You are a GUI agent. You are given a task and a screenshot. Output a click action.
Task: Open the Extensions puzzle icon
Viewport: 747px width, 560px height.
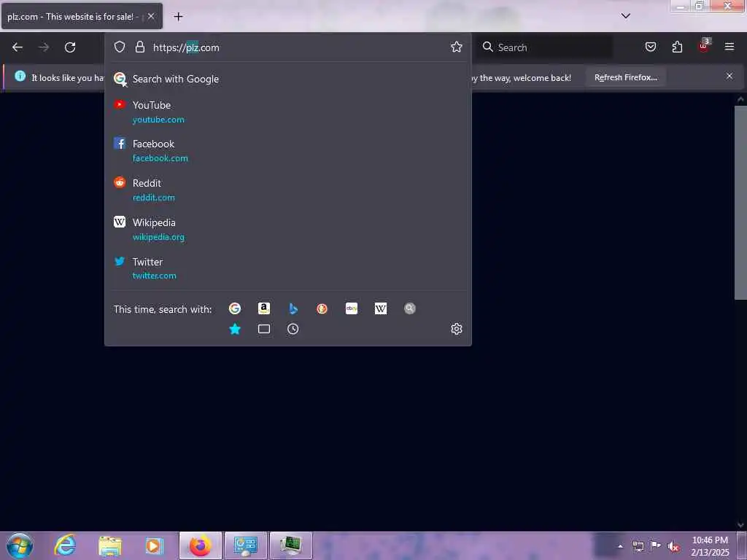click(677, 47)
